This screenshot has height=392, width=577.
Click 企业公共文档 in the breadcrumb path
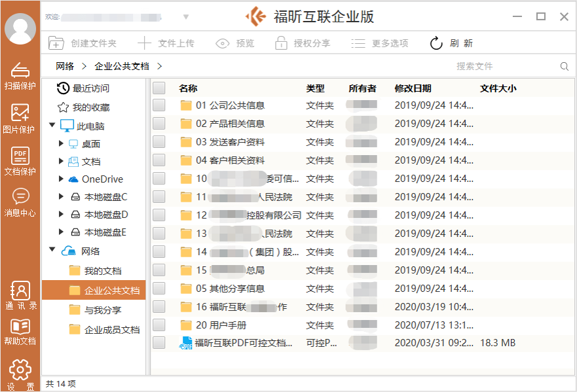click(x=122, y=66)
